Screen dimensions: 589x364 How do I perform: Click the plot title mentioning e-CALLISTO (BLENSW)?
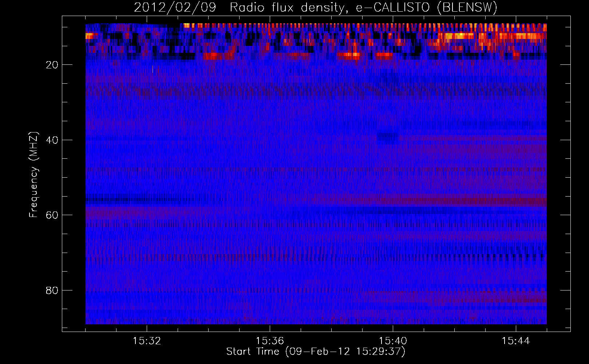316,8
